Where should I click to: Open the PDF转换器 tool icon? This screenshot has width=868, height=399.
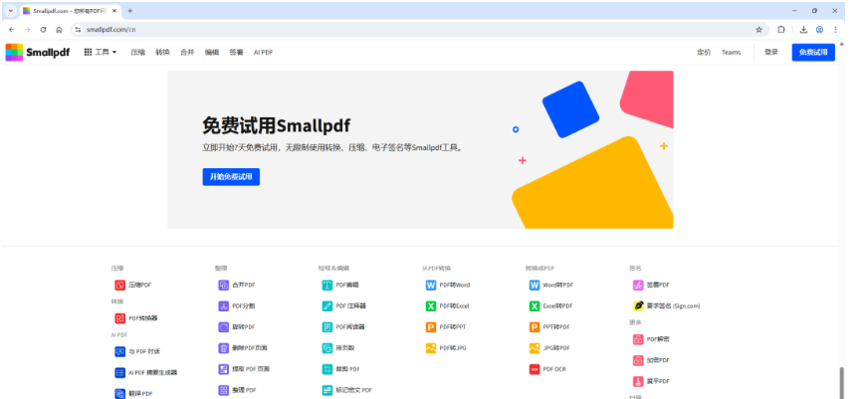point(119,318)
